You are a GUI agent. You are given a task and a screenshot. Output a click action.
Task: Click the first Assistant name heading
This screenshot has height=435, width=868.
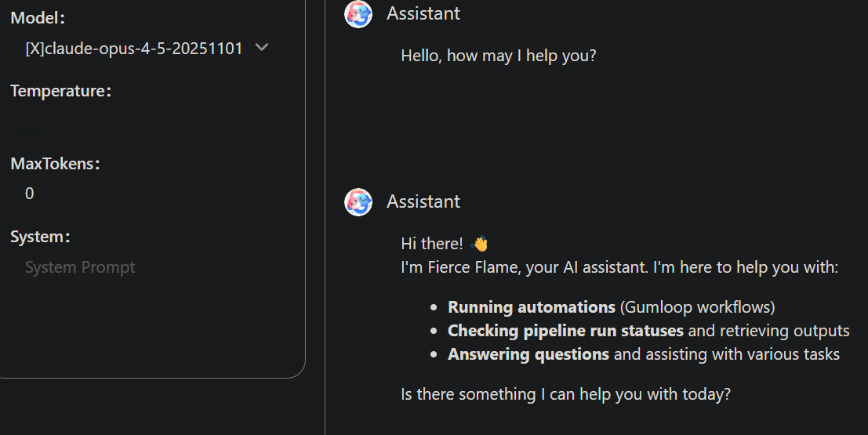423,13
